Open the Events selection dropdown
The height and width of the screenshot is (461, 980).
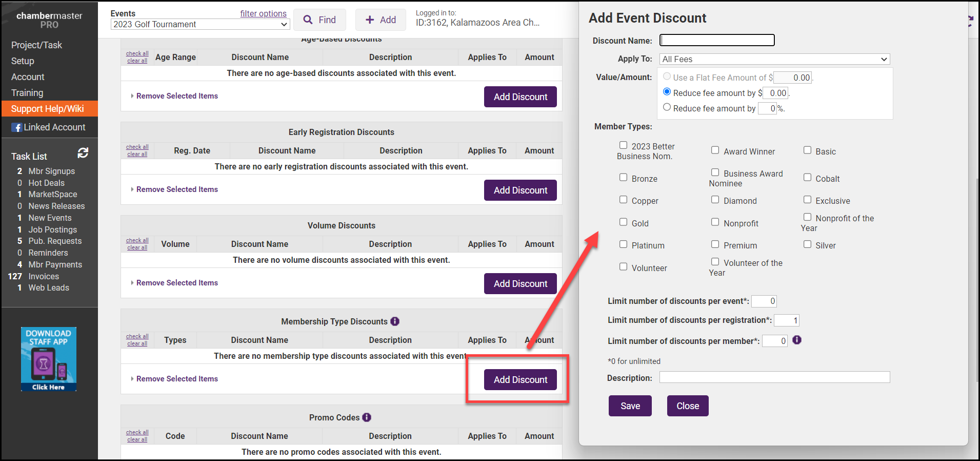pyautogui.click(x=200, y=24)
